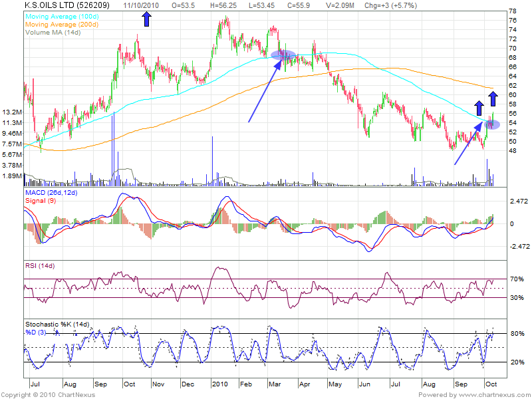Click the 2010 year marker on time axis

[220, 385]
